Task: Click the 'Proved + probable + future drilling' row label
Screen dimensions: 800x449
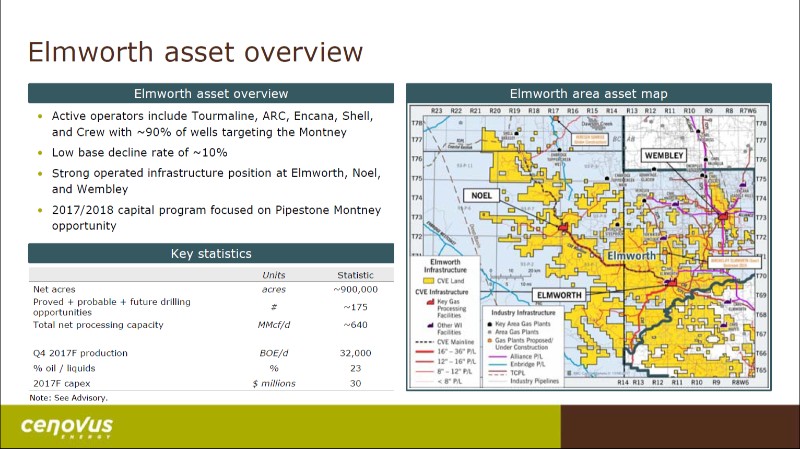Action: (112, 307)
